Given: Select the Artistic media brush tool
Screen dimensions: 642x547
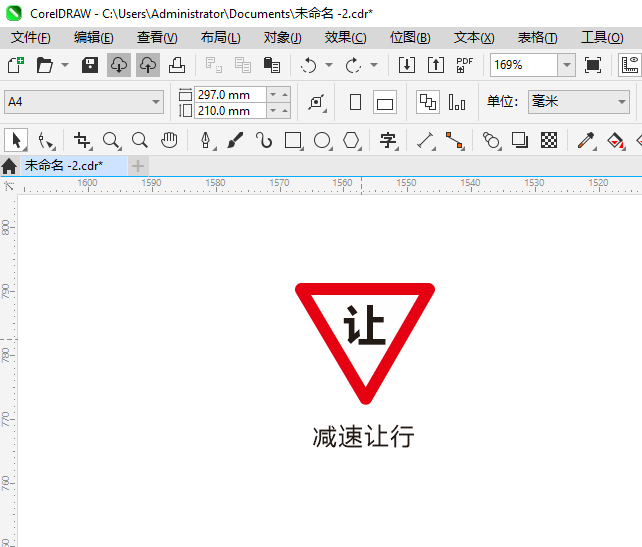Looking at the screenshot, I should coord(235,140).
